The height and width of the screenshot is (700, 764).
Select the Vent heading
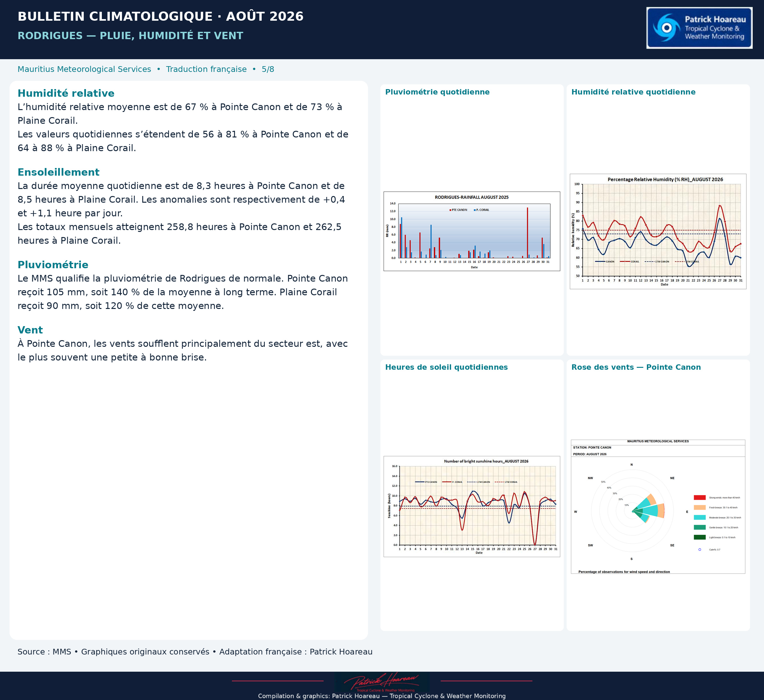tap(30, 330)
